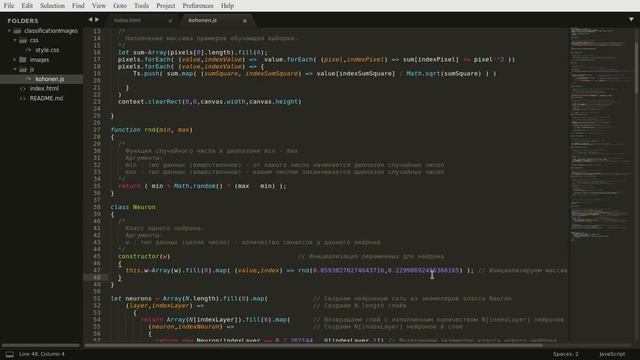Open style.css in the sidebar
Image resolution: width=640 pixels, height=360 pixels.
(47, 50)
